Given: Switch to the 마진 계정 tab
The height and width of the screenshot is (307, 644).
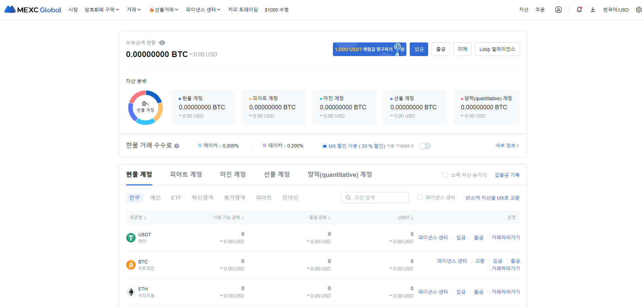Looking at the screenshot, I should pyautogui.click(x=233, y=175).
